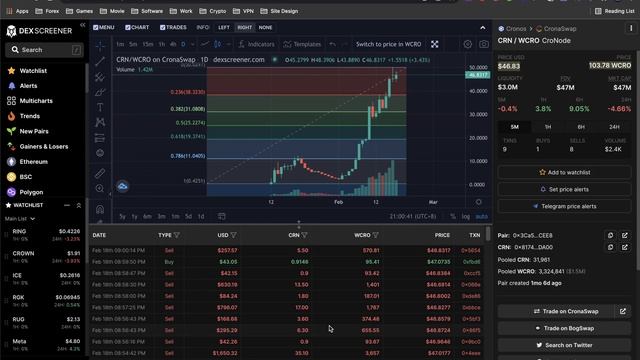Set info panel position to RIGHT
The width and height of the screenshot is (640, 360).
[x=244, y=27]
